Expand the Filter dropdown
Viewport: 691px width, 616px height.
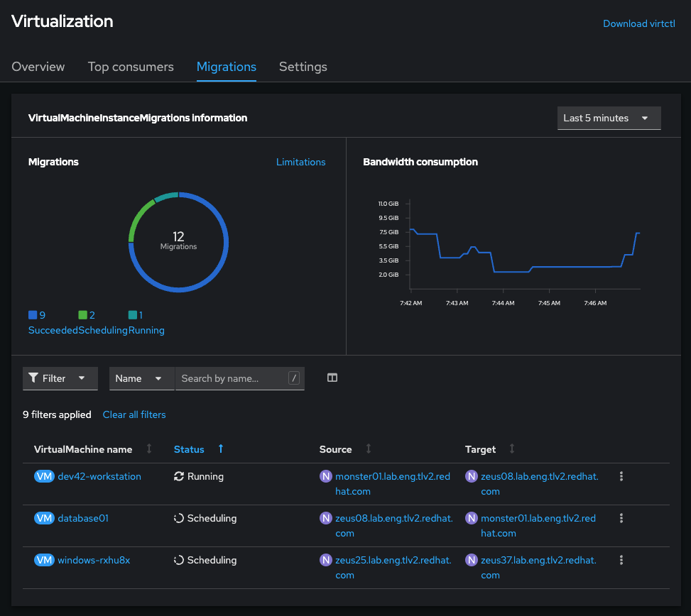[82, 378]
